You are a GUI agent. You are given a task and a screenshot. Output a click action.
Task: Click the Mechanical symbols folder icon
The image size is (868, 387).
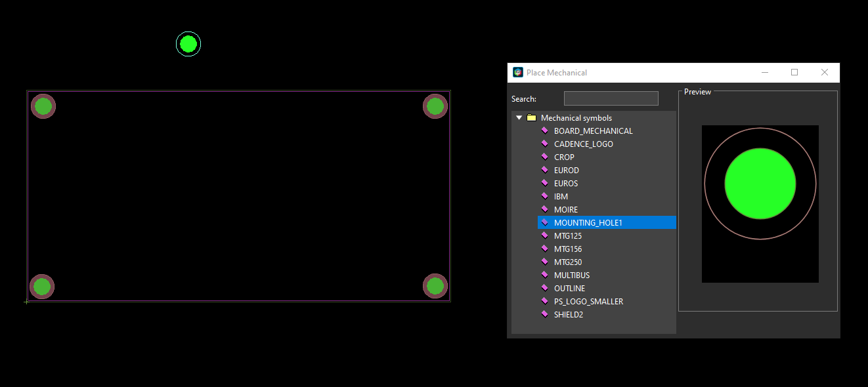(531, 117)
